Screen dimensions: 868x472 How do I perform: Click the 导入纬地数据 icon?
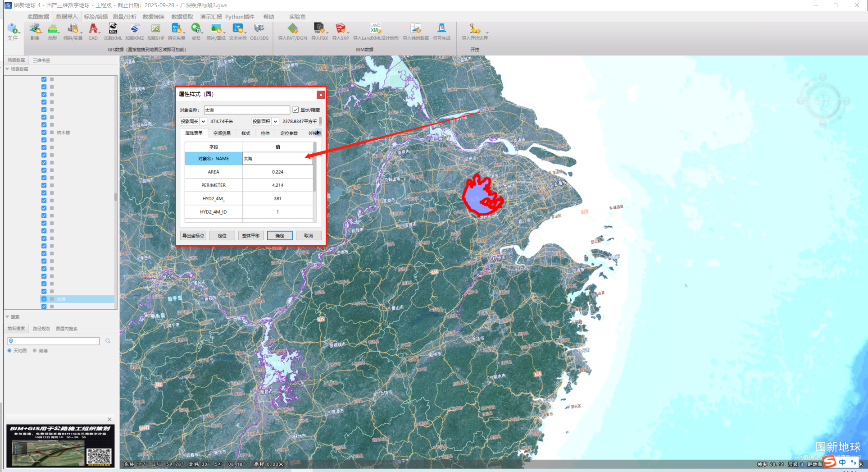(x=416, y=29)
